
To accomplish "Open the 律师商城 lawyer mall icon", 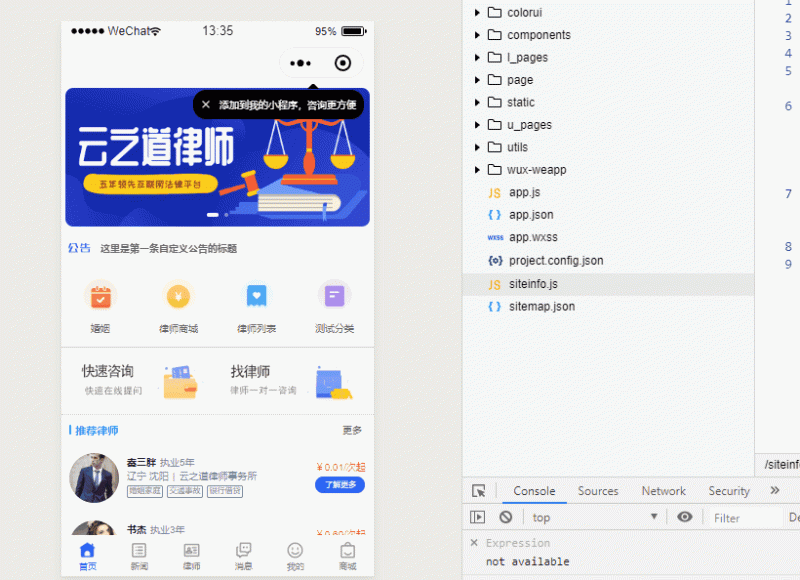I will tap(178, 297).
